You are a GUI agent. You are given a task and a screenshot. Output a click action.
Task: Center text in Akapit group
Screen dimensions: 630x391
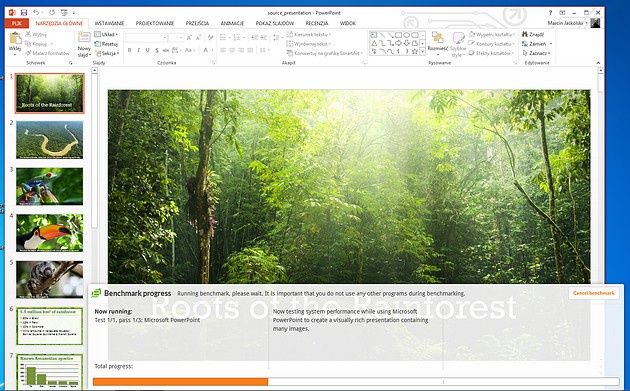(232, 50)
